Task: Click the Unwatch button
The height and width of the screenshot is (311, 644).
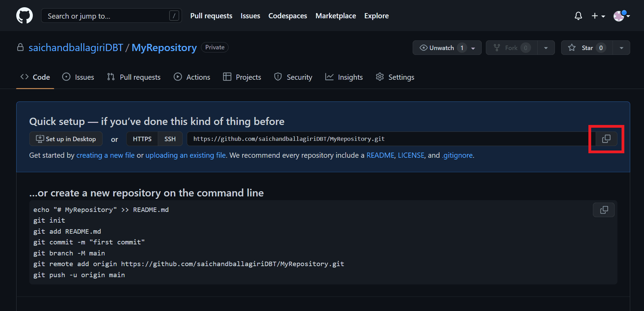Action: (x=447, y=48)
